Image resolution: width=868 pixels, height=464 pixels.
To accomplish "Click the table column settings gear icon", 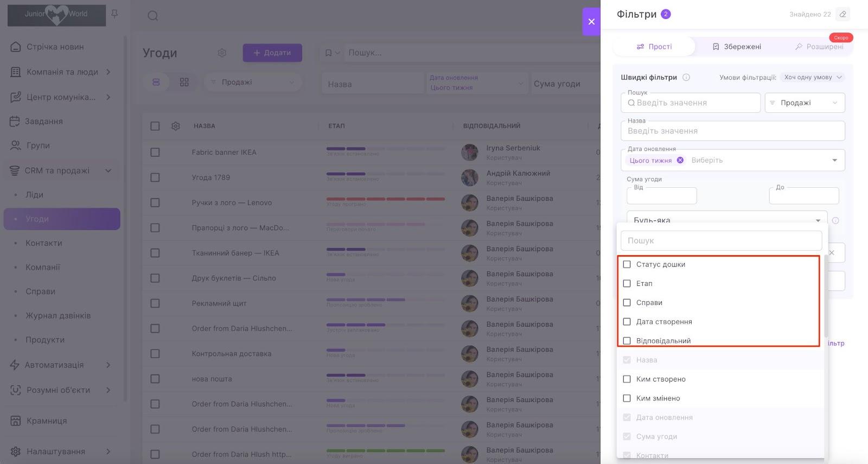I will [176, 126].
